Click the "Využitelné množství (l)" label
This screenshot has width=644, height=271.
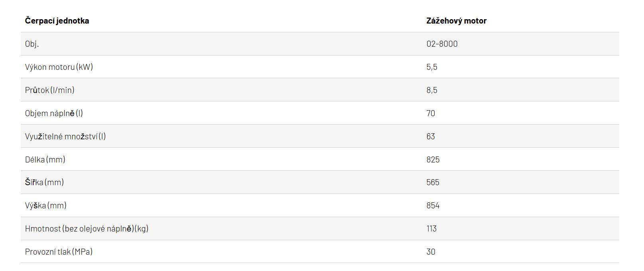click(x=65, y=136)
